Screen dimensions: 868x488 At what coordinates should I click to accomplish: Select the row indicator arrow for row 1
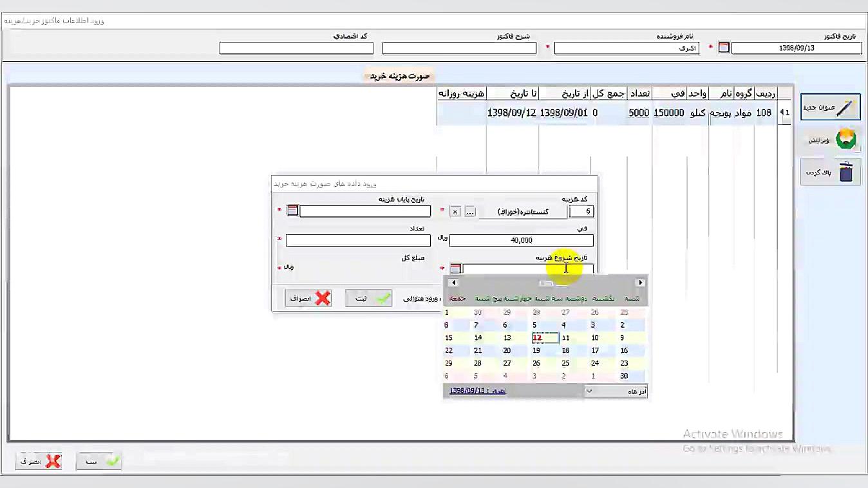tap(784, 113)
